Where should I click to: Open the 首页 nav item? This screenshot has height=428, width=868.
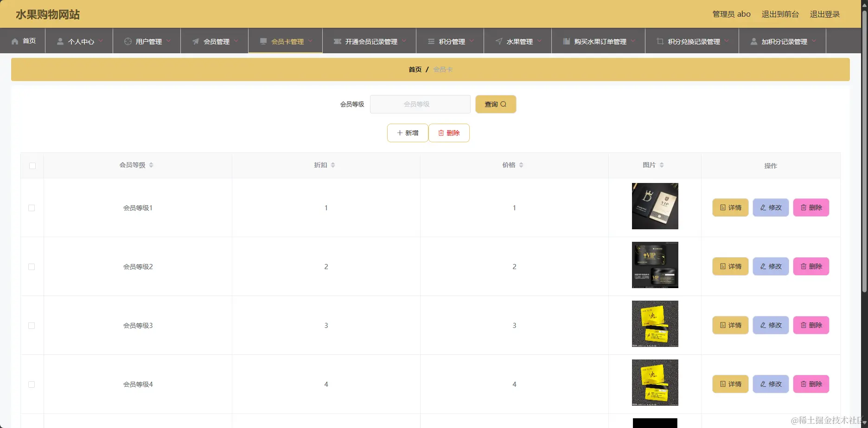tap(23, 41)
